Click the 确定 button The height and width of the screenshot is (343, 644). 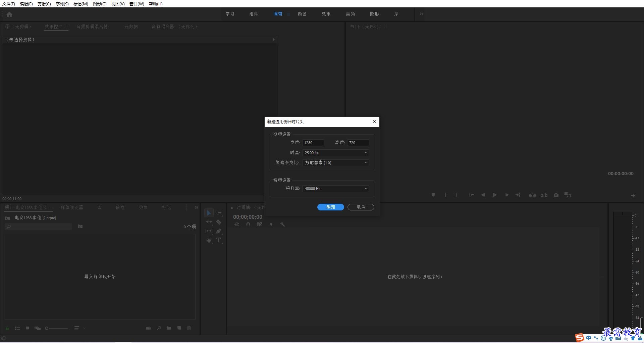click(x=331, y=207)
